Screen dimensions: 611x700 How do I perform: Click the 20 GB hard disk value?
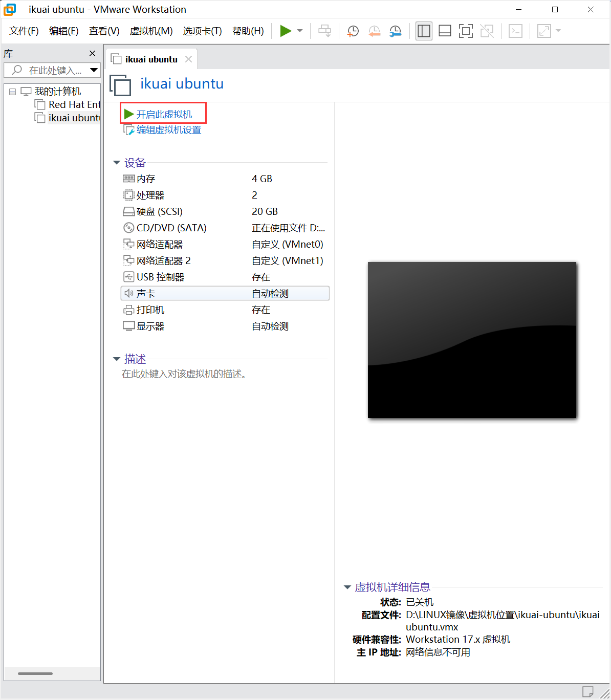click(x=265, y=211)
